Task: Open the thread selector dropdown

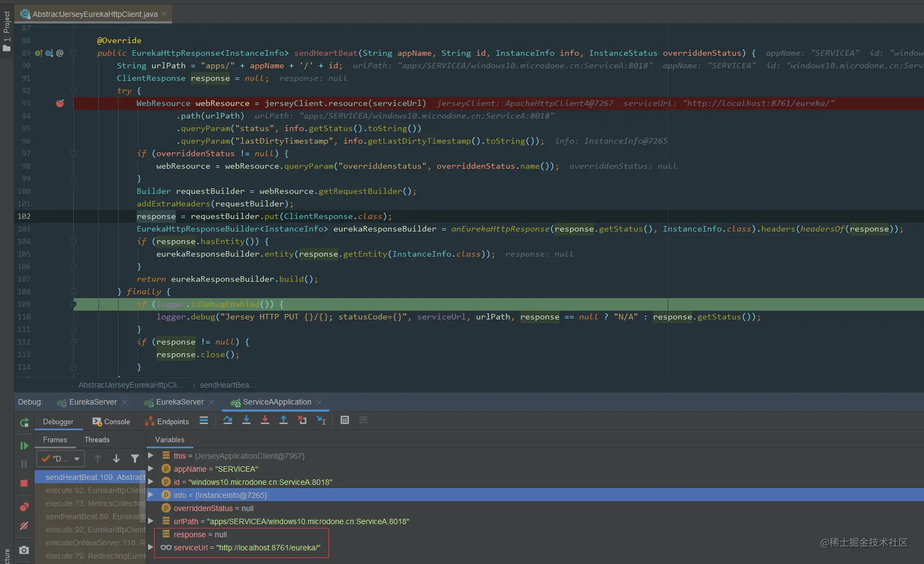Action: click(x=61, y=459)
